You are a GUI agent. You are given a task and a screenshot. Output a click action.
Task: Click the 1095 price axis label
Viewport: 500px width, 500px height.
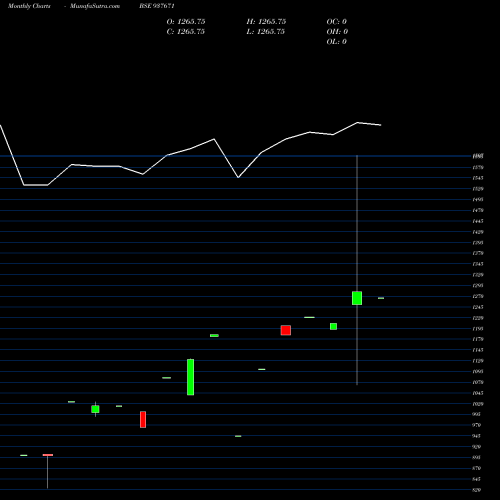[478, 372]
